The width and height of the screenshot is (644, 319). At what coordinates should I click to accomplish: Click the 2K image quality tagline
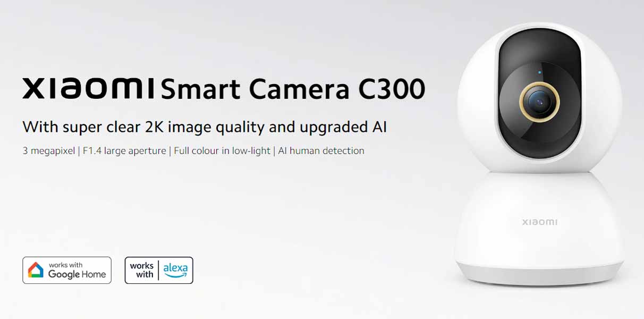click(x=205, y=127)
